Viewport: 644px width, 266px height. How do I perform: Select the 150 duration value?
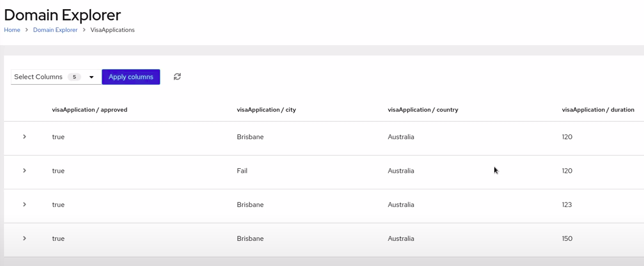(x=567, y=239)
